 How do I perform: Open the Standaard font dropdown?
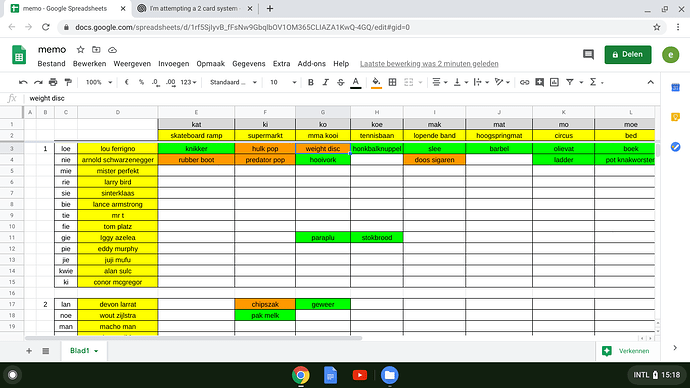pyautogui.click(x=233, y=82)
